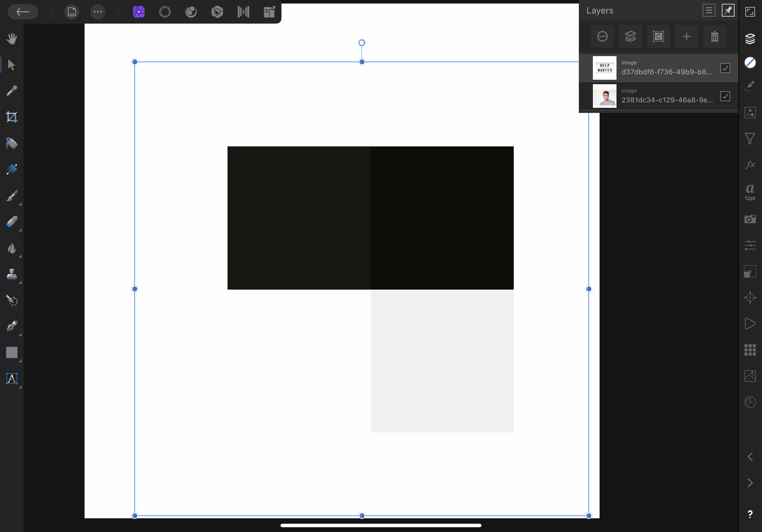The image size is (762, 532).
Task: Hide the 2381dc34 image layer
Action: [x=725, y=96]
